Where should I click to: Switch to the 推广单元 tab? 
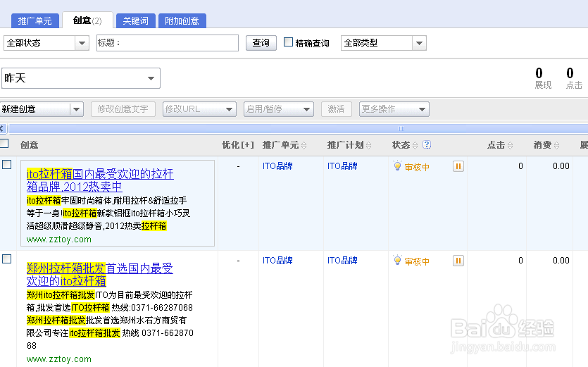coord(35,20)
